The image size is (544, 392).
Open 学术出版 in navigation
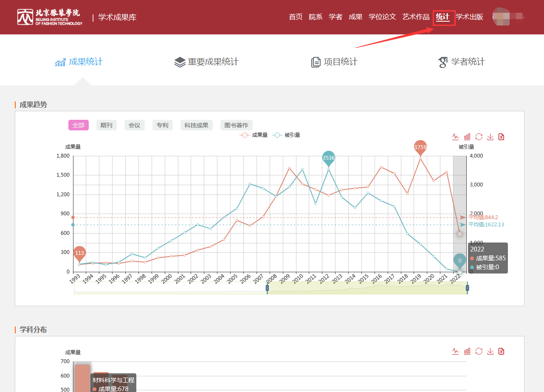tap(469, 17)
